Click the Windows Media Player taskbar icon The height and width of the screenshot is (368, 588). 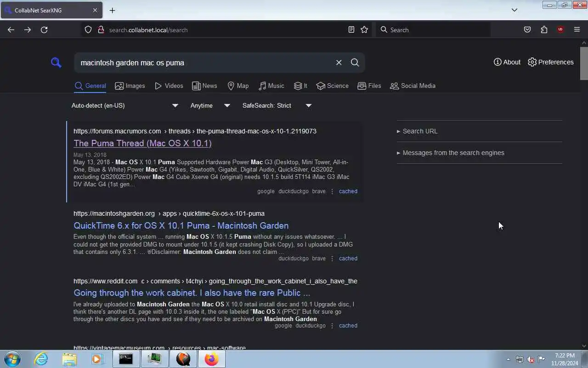pos(97,359)
